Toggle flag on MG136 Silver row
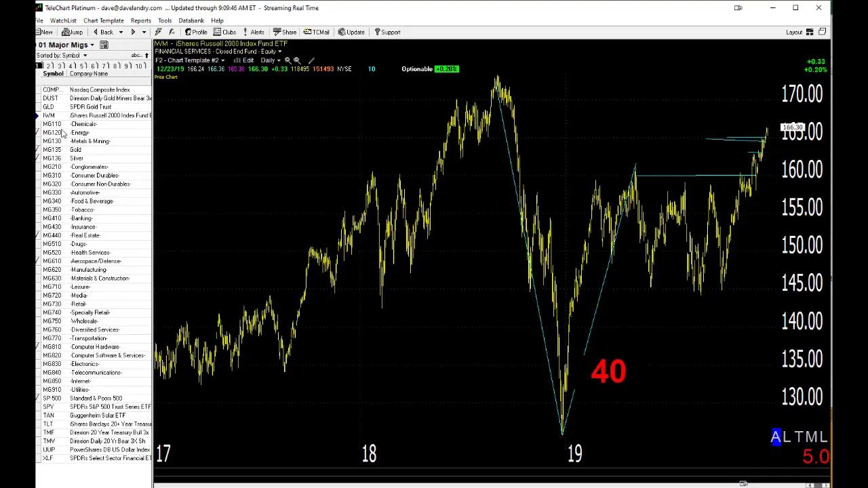Viewport: 868px width, 488px height. click(x=39, y=159)
